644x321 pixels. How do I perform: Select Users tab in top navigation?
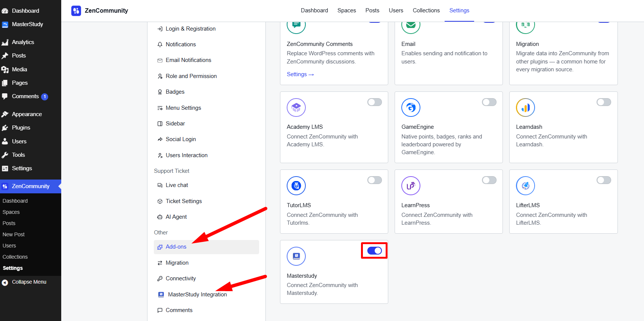click(396, 10)
